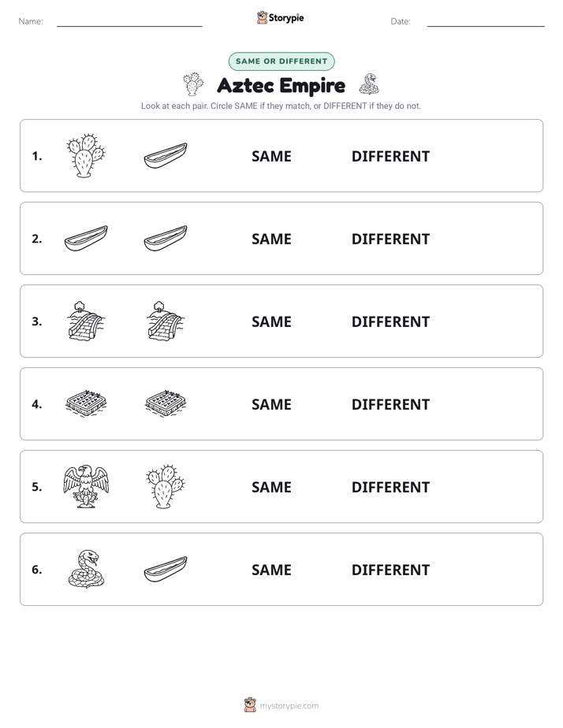Choose DIFFERENT for question 6
The image size is (563, 728).
tap(390, 570)
